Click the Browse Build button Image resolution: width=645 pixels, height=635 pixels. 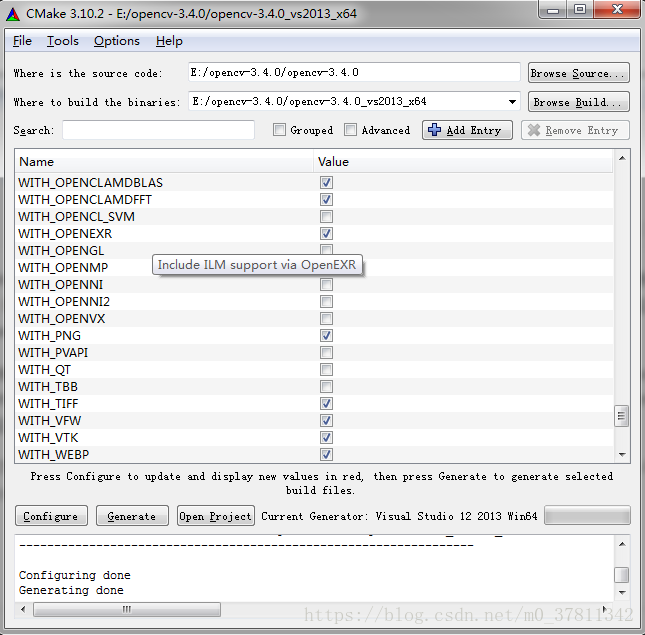[x=578, y=102]
